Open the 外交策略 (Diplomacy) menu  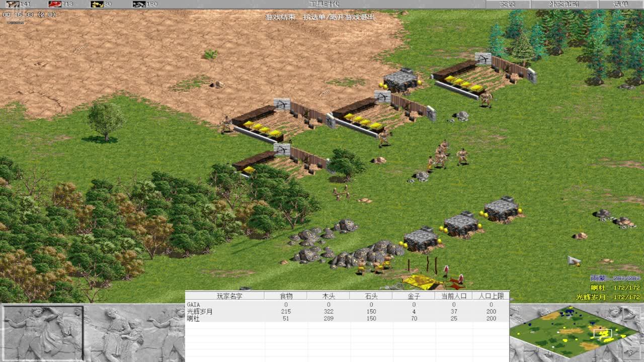[563, 4]
